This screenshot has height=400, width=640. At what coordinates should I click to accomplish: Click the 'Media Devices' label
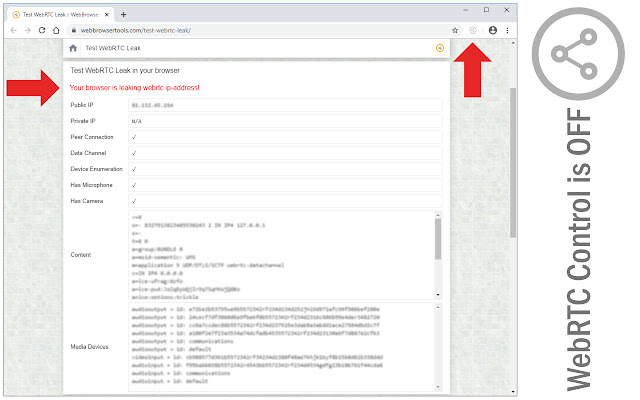(x=89, y=347)
